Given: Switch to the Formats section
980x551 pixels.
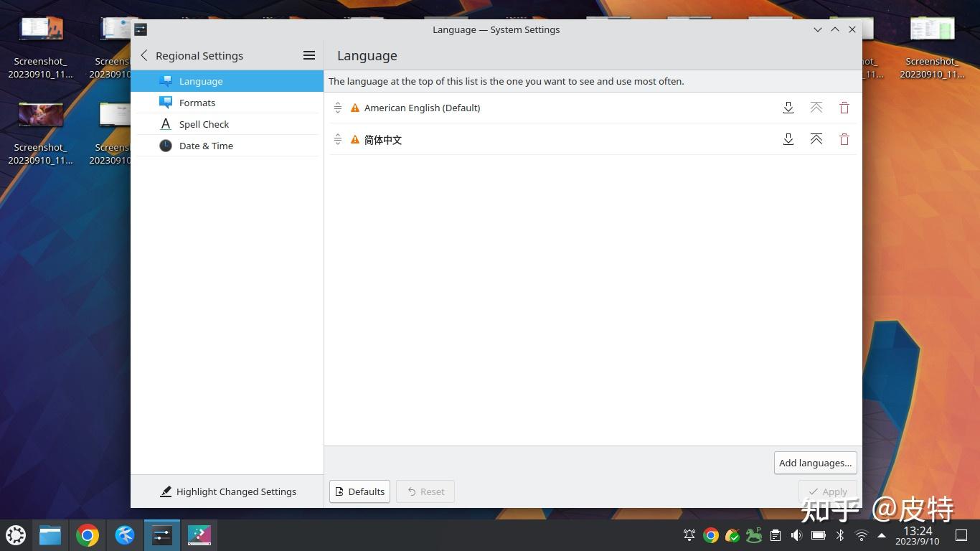Looking at the screenshot, I should tap(197, 103).
